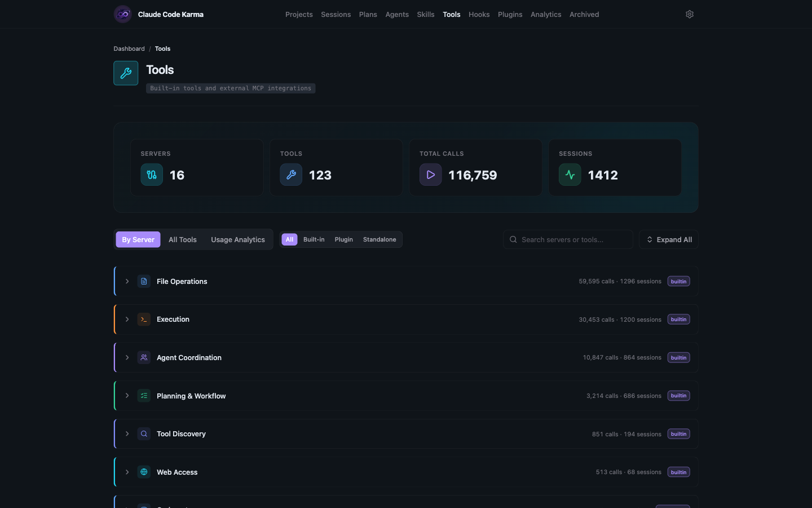The image size is (812, 508).
Task: Click the wrench icon beside the Tools heading
Action: 125,73
